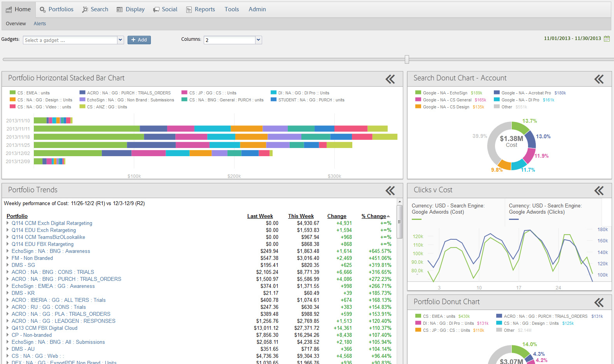
Task: Expand Q114 CCM TeamsBizOLookalike row
Action: 8,237
